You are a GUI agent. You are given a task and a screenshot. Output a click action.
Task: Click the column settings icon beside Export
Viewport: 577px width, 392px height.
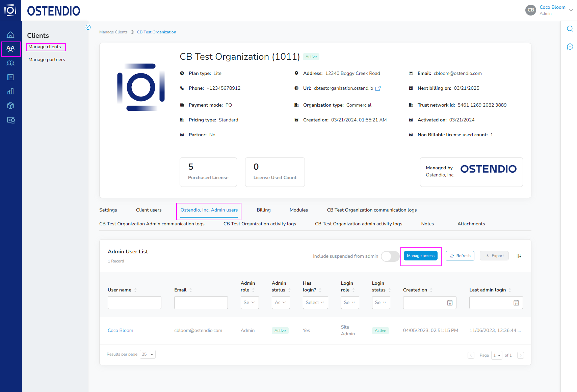tap(519, 256)
